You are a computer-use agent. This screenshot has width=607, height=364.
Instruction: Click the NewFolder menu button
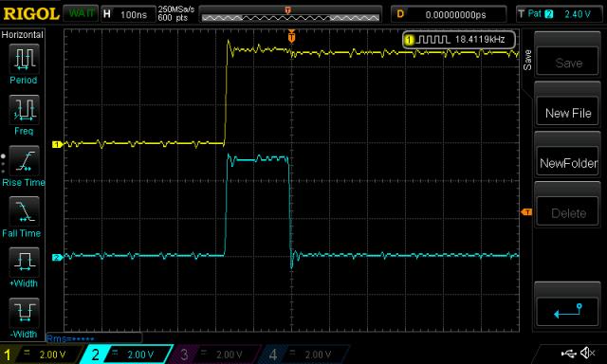click(x=567, y=163)
